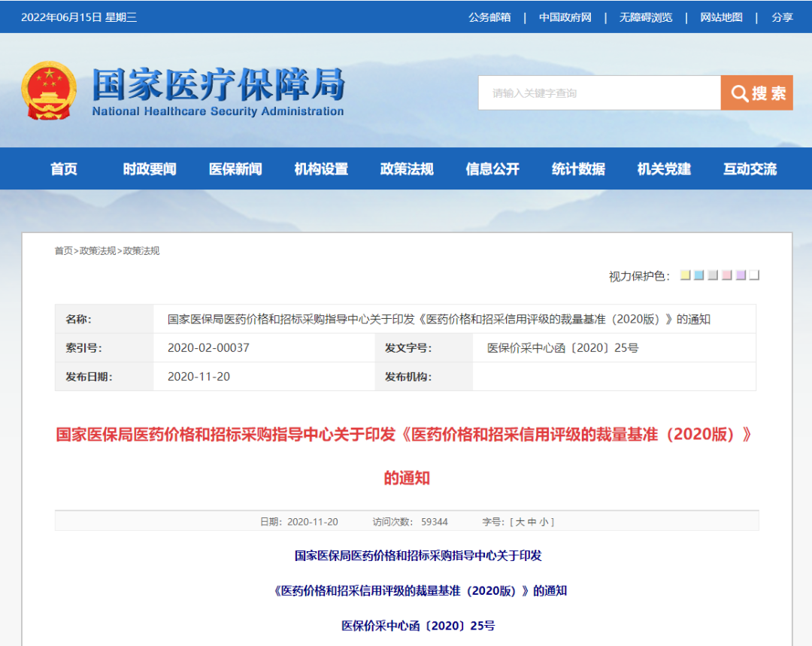Set font size to 大 (large)
Image resolution: width=812 pixels, height=646 pixels.
point(520,522)
